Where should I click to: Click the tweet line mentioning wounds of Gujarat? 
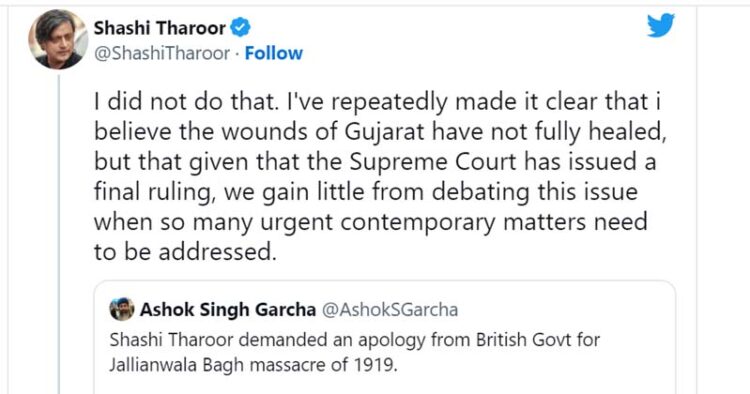(380, 132)
